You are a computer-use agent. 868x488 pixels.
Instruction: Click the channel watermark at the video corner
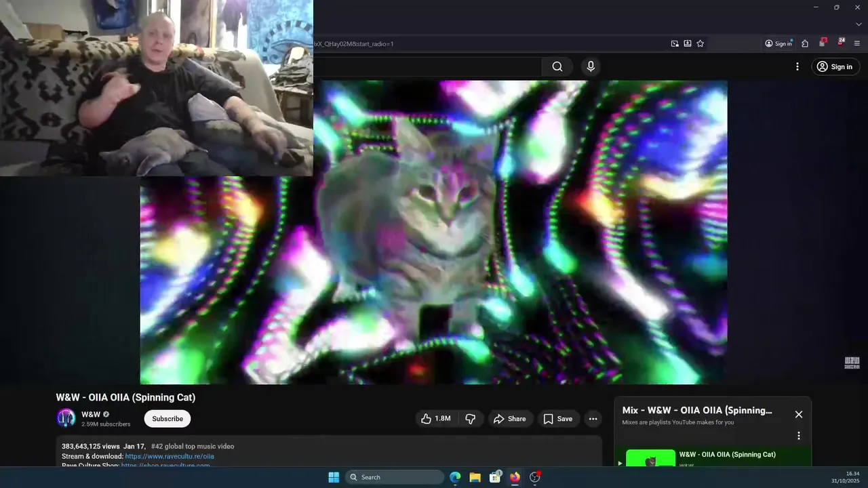(852, 363)
